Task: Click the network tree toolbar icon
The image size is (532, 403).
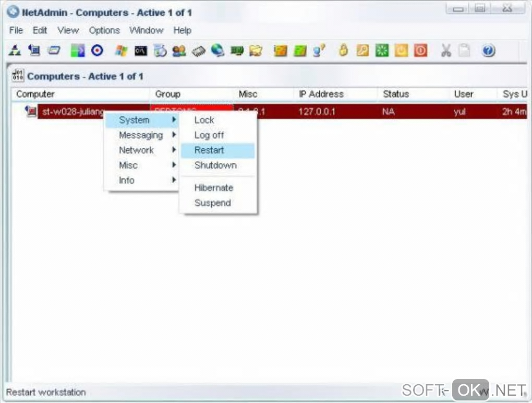Action: (15, 51)
